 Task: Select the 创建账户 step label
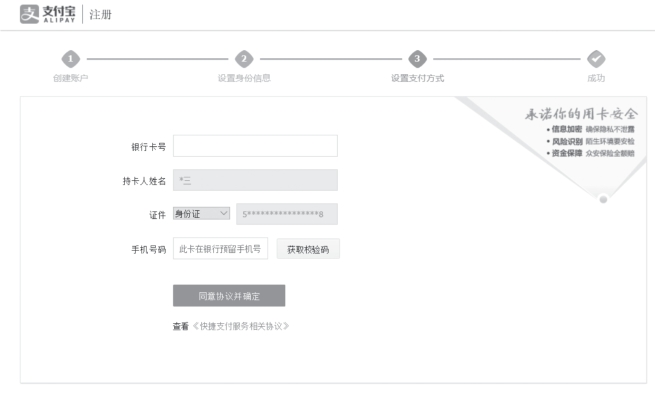[x=70, y=78]
